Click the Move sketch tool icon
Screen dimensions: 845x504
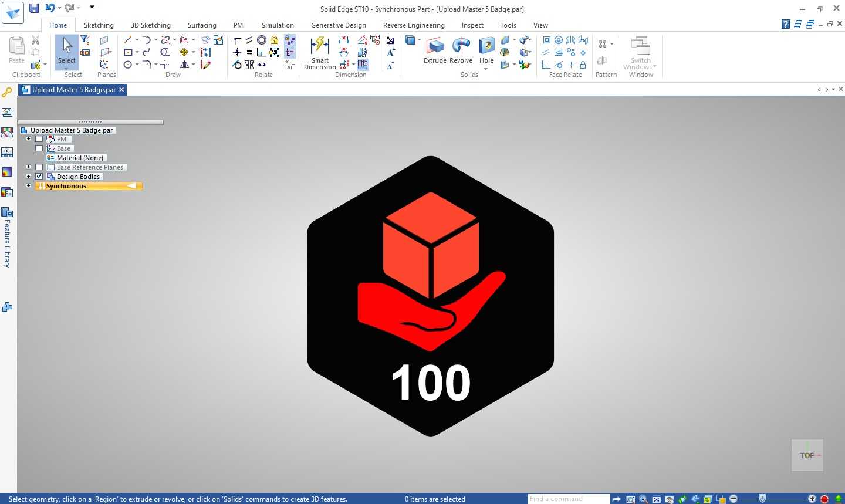(x=184, y=52)
